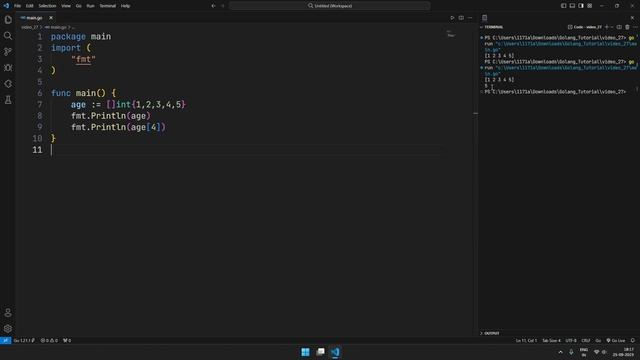Image resolution: width=640 pixels, height=360 pixels.
Task: Show hidden system tray icons
Action: pyautogui.click(x=560, y=352)
